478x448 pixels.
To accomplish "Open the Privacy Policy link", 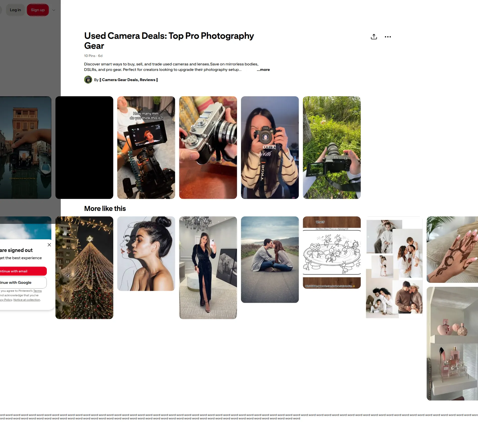I will pyautogui.click(x=6, y=300).
